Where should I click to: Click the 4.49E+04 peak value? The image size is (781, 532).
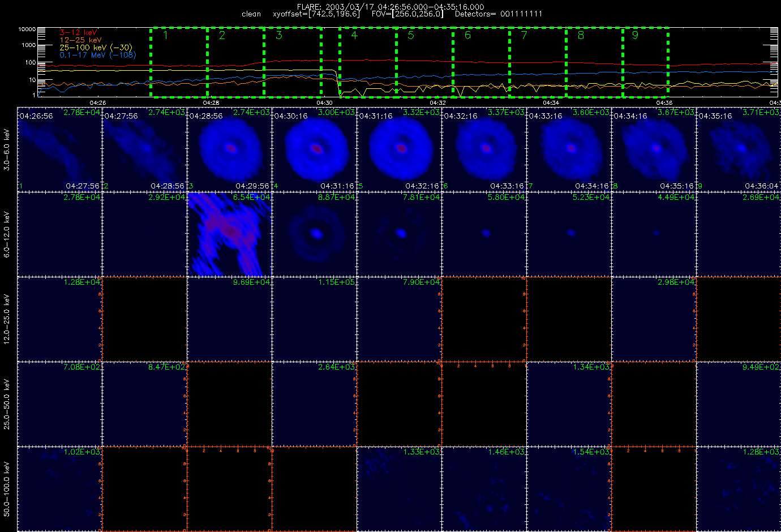click(x=676, y=197)
